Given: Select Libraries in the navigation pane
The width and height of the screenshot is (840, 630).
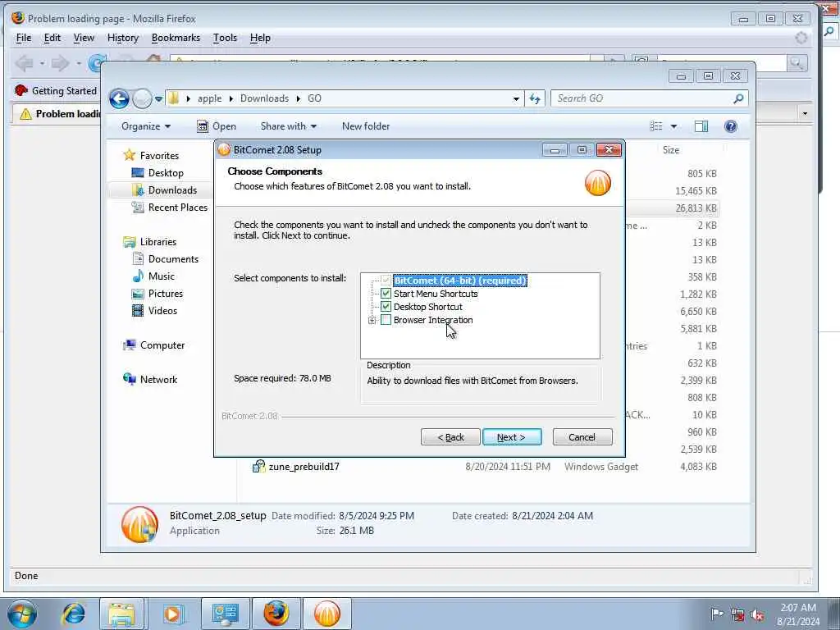Looking at the screenshot, I should pyautogui.click(x=158, y=242).
